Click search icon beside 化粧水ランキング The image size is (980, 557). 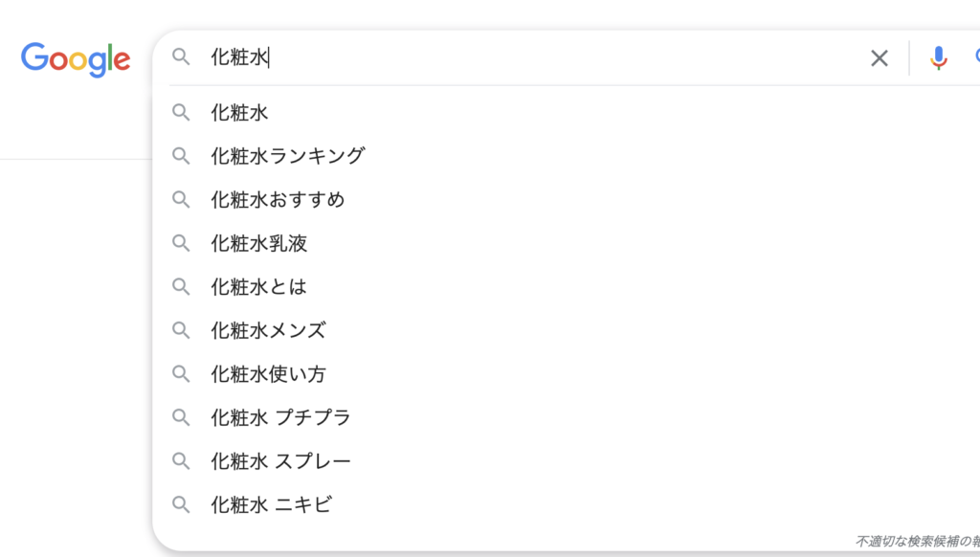click(181, 156)
